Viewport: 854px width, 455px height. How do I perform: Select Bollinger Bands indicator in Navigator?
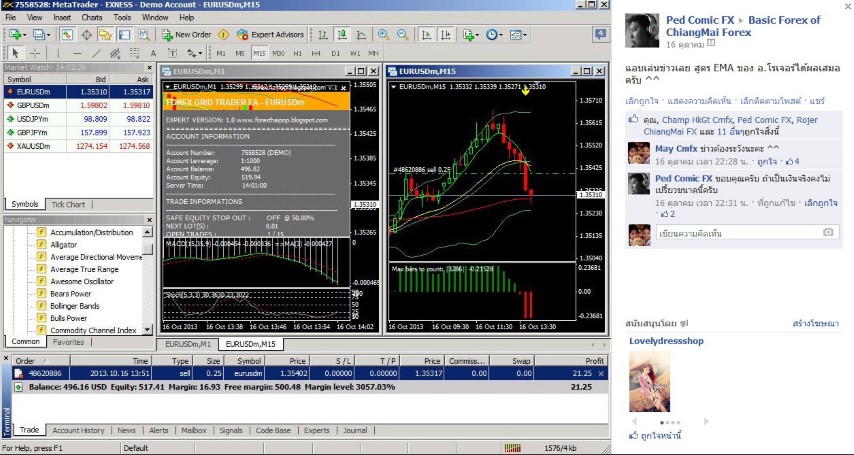(75, 306)
